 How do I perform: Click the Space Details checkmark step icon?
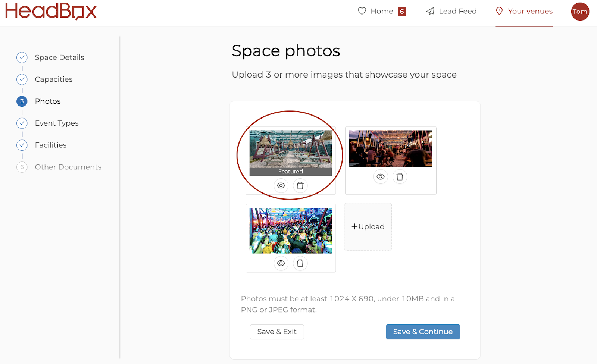coord(22,57)
